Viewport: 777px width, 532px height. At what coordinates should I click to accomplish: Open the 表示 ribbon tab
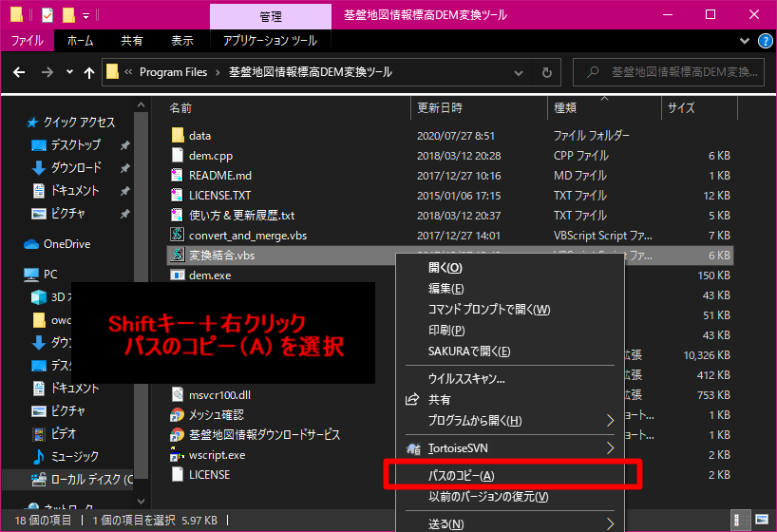point(182,41)
